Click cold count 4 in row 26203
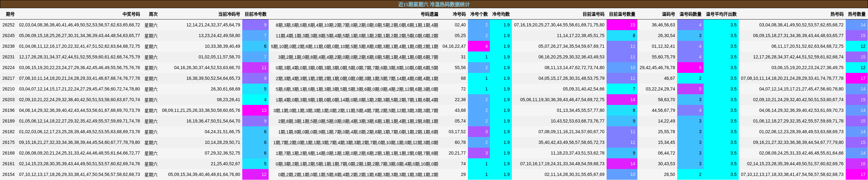Image resolution: width=868 pixels, height=180 pixels. tap(255, 100)
